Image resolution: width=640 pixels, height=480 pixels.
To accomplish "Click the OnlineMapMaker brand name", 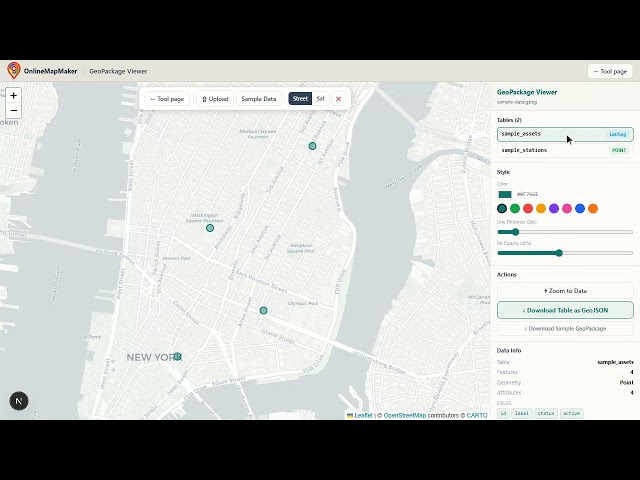I will pos(50,71).
